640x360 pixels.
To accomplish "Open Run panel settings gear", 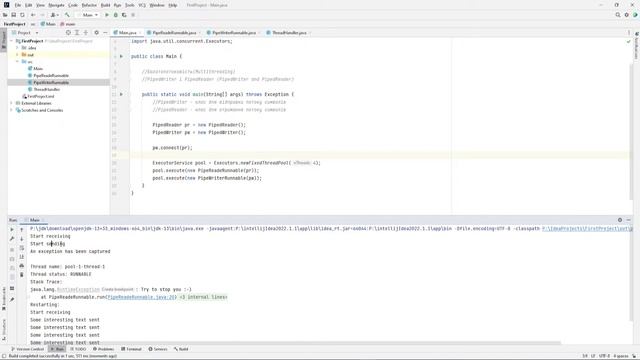I will click(620, 220).
